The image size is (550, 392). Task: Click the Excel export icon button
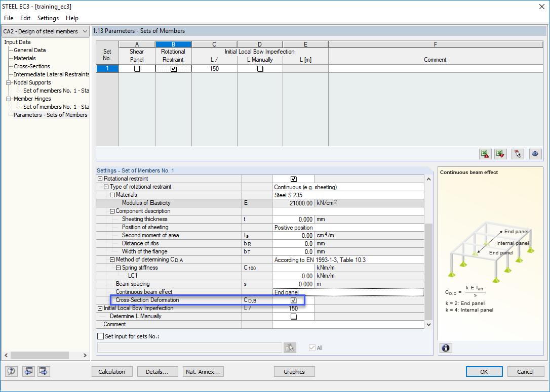point(485,154)
